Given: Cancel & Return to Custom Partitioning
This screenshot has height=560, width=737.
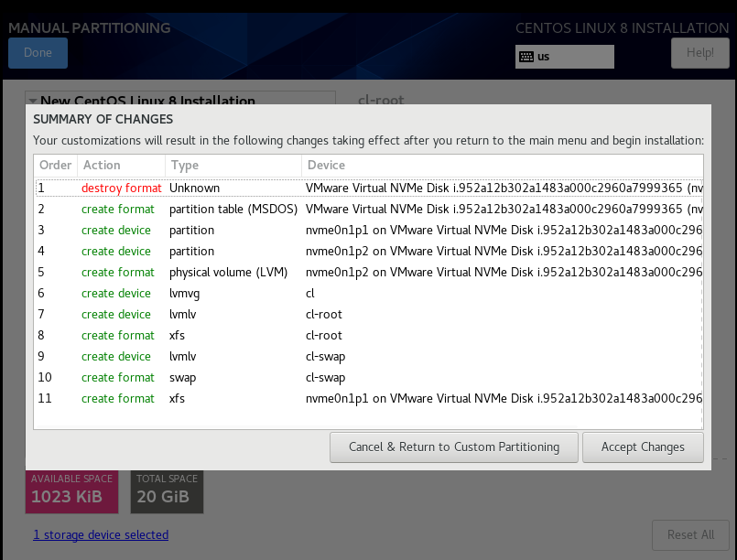Looking at the screenshot, I should click(x=453, y=447).
